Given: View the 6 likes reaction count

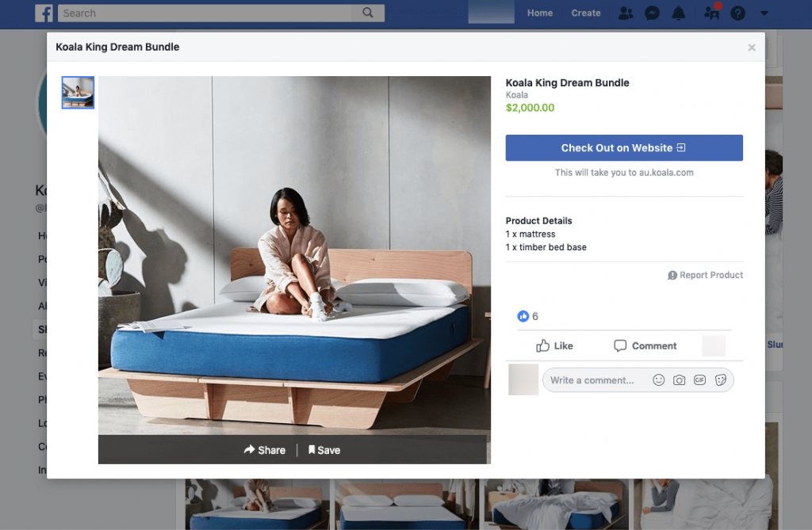Looking at the screenshot, I should click(x=527, y=316).
